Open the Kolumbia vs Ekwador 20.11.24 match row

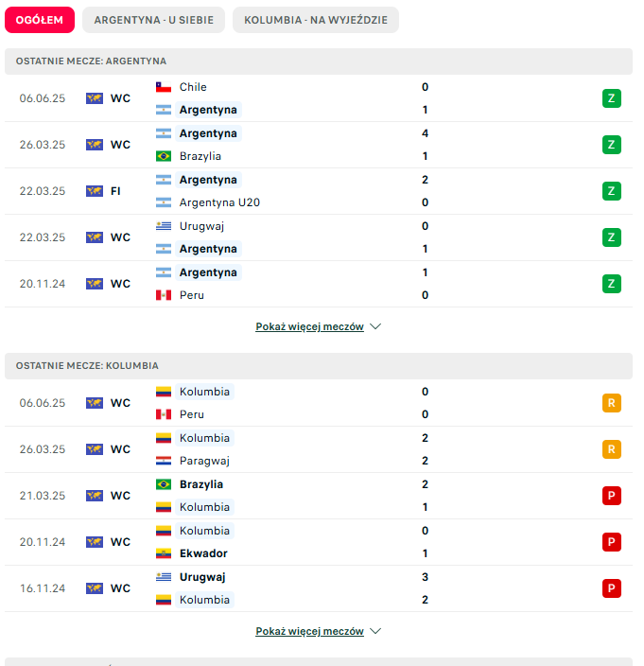(x=319, y=542)
